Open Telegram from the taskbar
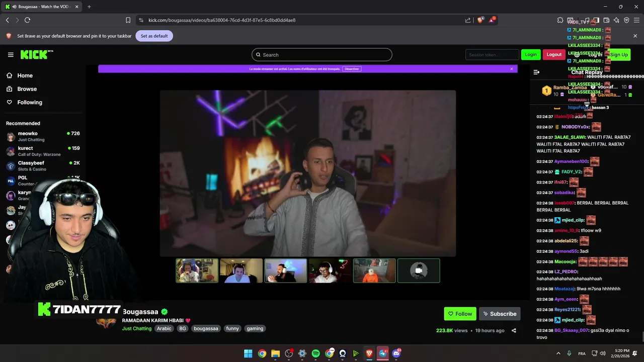The width and height of the screenshot is (644, 362). tap(383, 353)
